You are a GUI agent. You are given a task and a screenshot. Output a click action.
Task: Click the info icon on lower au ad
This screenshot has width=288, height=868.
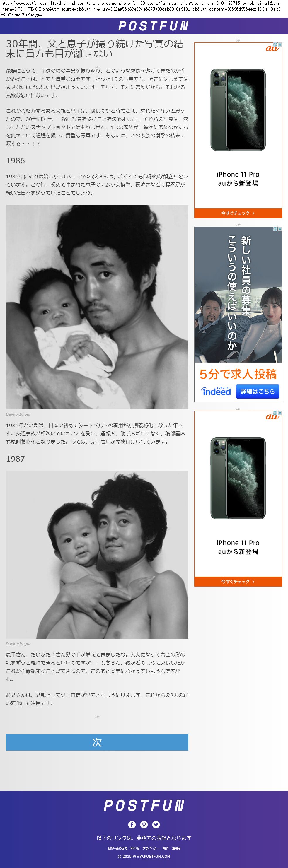(x=275, y=413)
